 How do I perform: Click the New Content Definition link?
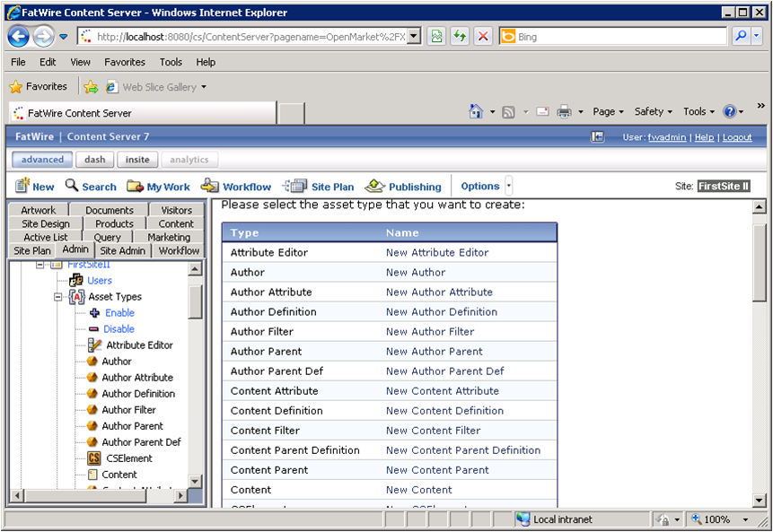coord(444,411)
